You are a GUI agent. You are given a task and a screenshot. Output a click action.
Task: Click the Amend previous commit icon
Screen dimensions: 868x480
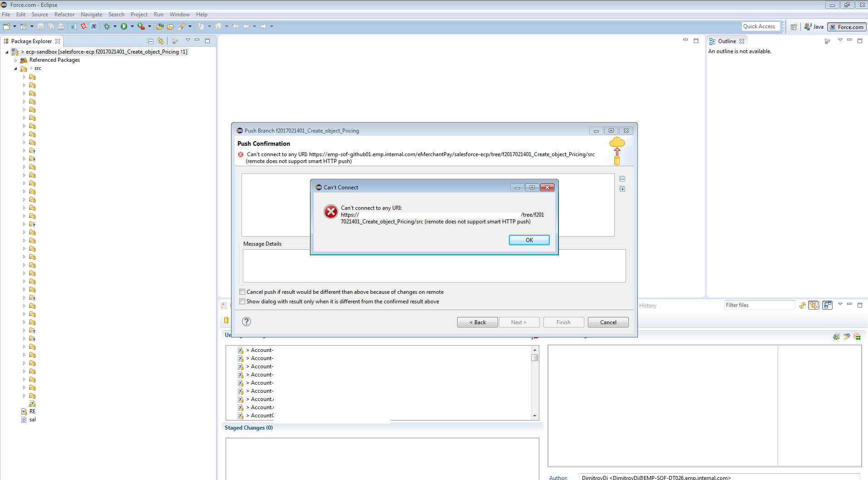click(836, 336)
